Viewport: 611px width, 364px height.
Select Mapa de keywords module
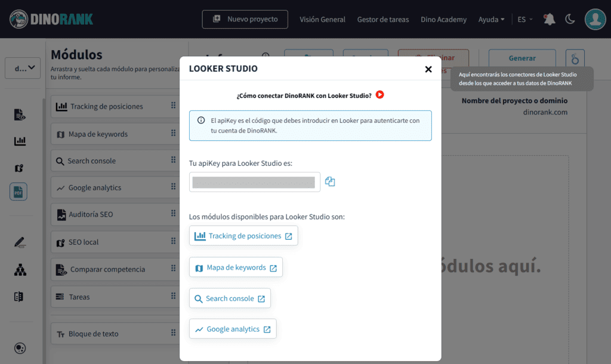click(x=115, y=134)
